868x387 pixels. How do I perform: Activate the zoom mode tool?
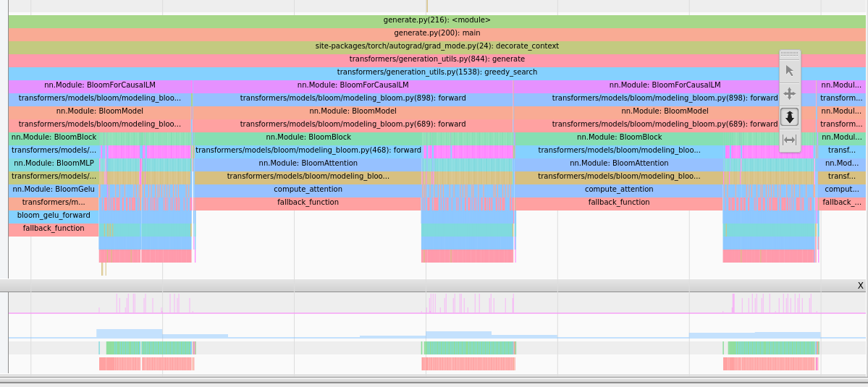pyautogui.click(x=790, y=116)
